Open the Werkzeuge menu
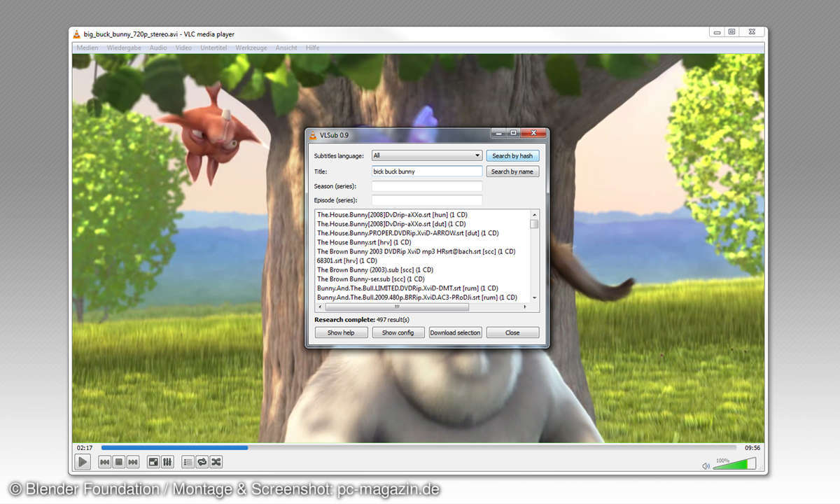840x504 pixels. pos(251,48)
